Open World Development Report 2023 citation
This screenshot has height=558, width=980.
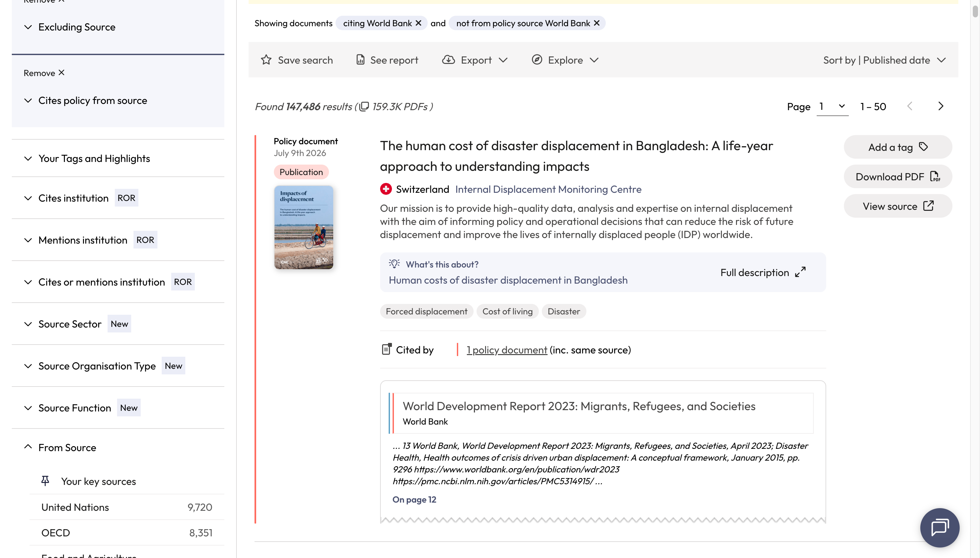click(x=579, y=406)
